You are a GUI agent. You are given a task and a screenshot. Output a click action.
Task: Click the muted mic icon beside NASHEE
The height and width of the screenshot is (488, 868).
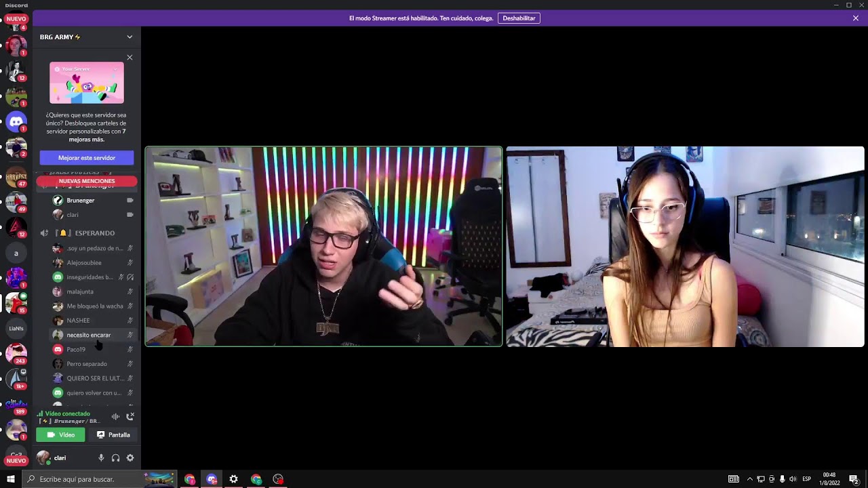130,321
